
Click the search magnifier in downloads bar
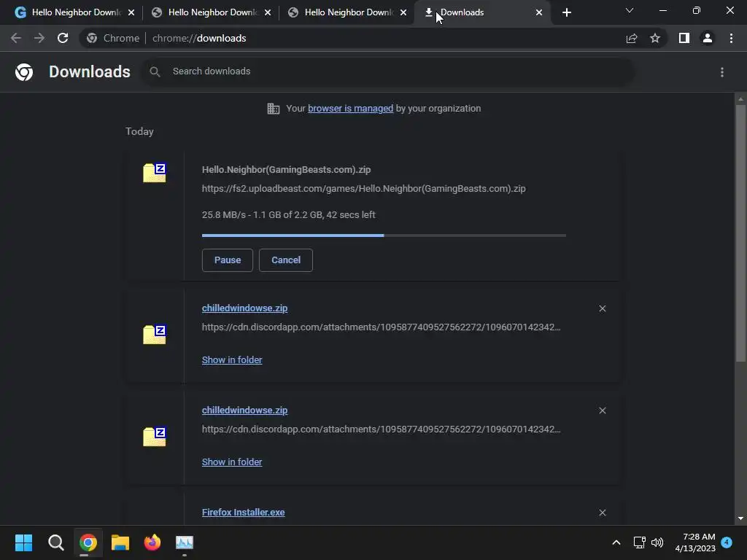[155, 72]
